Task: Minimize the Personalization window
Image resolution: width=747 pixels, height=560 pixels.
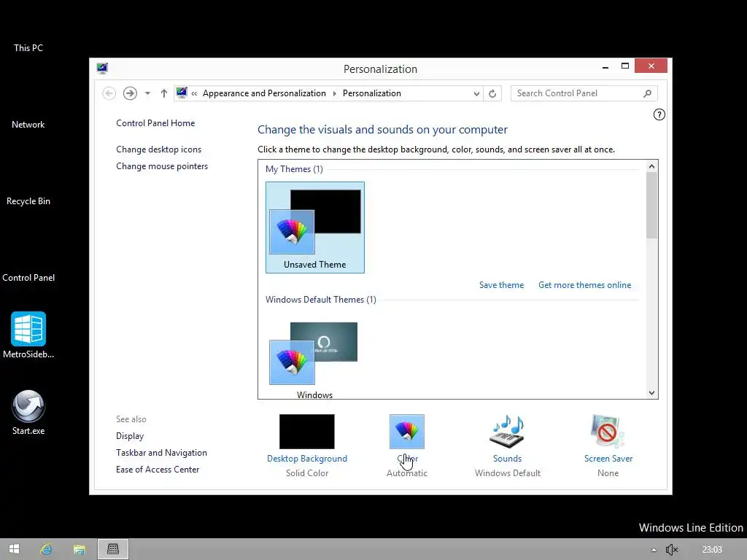Action: [x=605, y=66]
